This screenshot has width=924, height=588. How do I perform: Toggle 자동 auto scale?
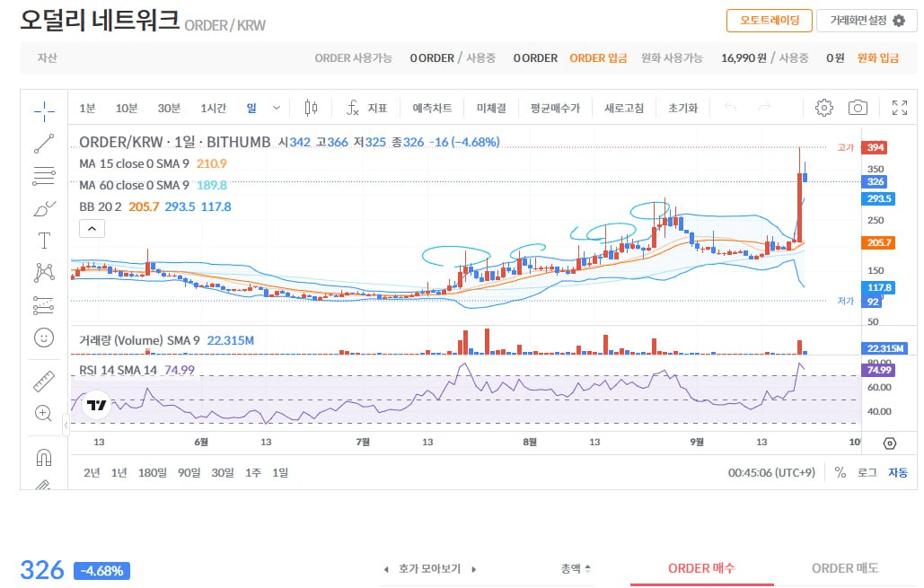click(x=897, y=472)
